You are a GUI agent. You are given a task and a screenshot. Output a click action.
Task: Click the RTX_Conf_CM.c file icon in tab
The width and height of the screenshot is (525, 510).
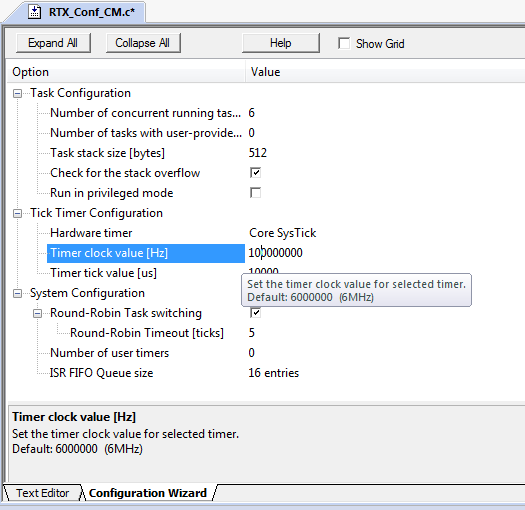coord(34,12)
